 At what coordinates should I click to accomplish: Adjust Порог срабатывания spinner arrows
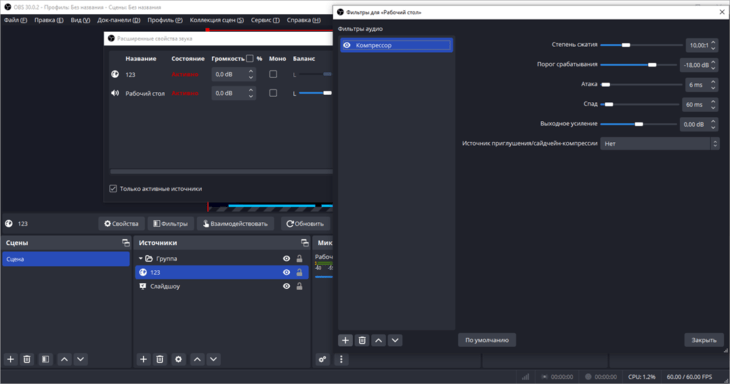[713, 65]
